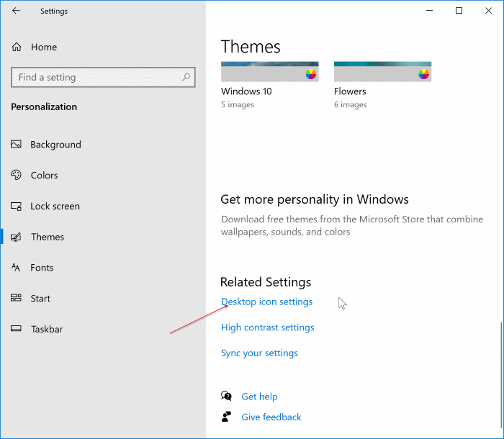504x439 pixels.
Task: Click the '6 images' label
Action: [x=351, y=105]
